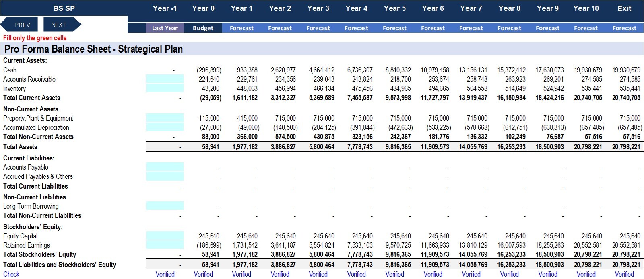Select the Budget column header
The width and height of the screenshot is (644, 279).
203,28
